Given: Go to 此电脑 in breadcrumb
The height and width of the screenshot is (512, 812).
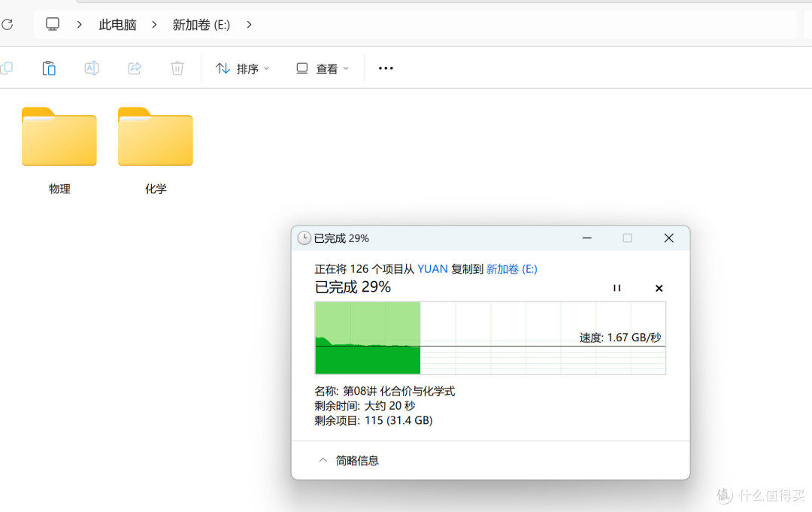Looking at the screenshot, I should pyautogui.click(x=117, y=25).
